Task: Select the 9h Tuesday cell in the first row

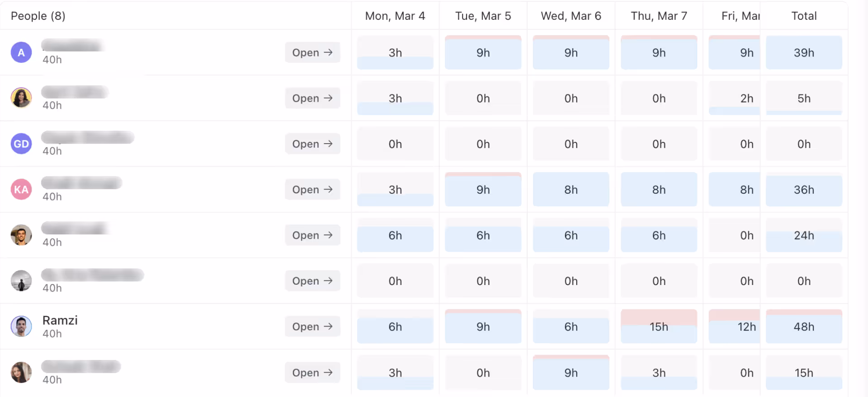Action: [x=483, y=52]
